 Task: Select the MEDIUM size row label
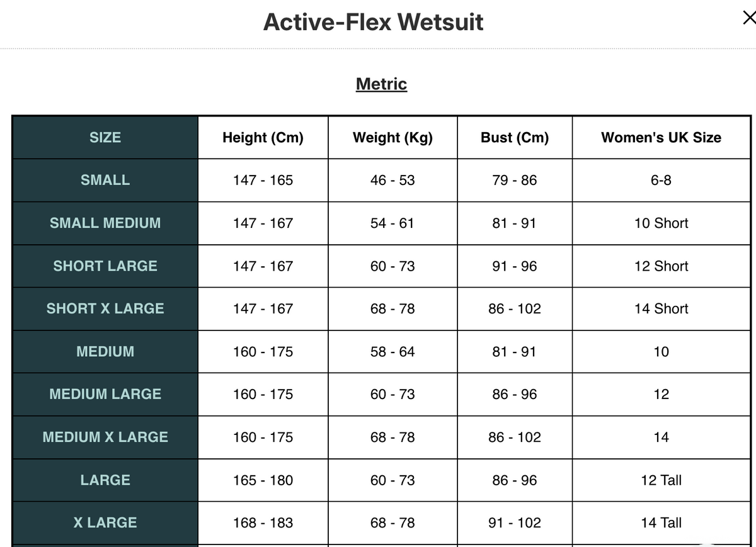pos(105,351)
